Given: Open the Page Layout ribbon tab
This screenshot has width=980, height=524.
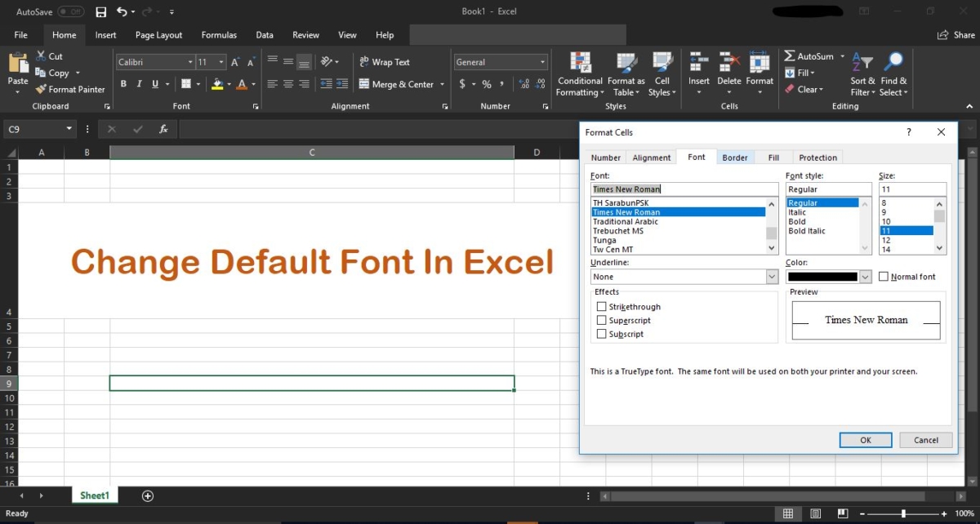Looking at the screenshot, I should (158, 34).
